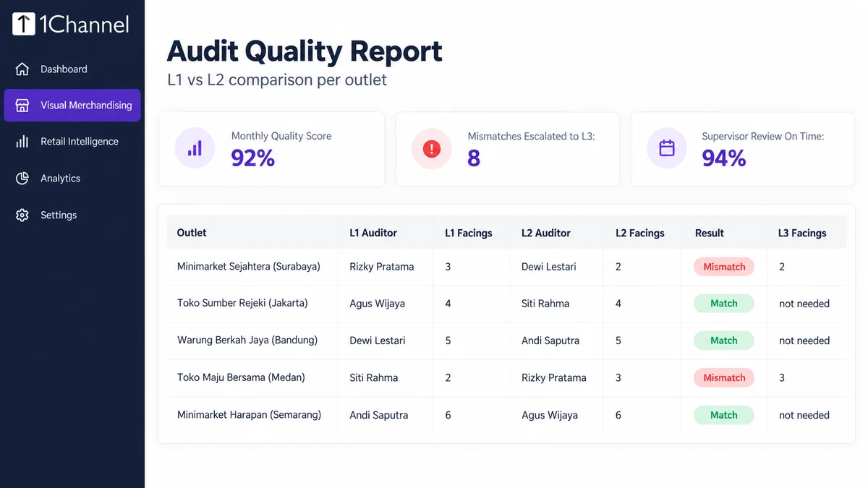Click the Visual Merchandising store icon
This screenshot has height=488, width=868.
tap(22, 106)
